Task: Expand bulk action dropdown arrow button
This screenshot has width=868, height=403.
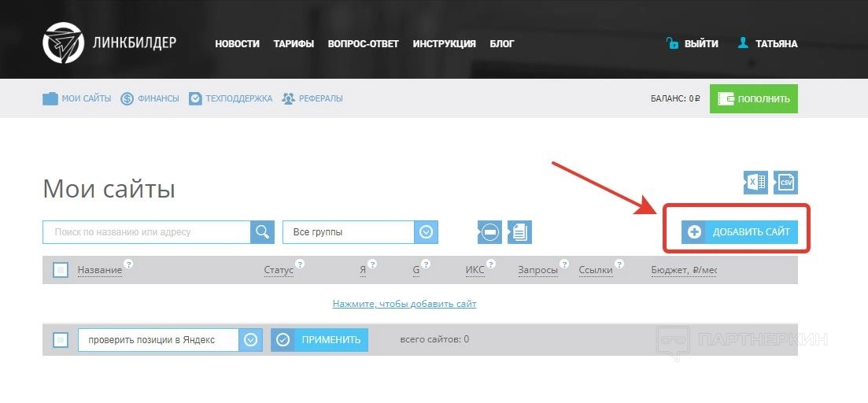Action: coord(251,339)
